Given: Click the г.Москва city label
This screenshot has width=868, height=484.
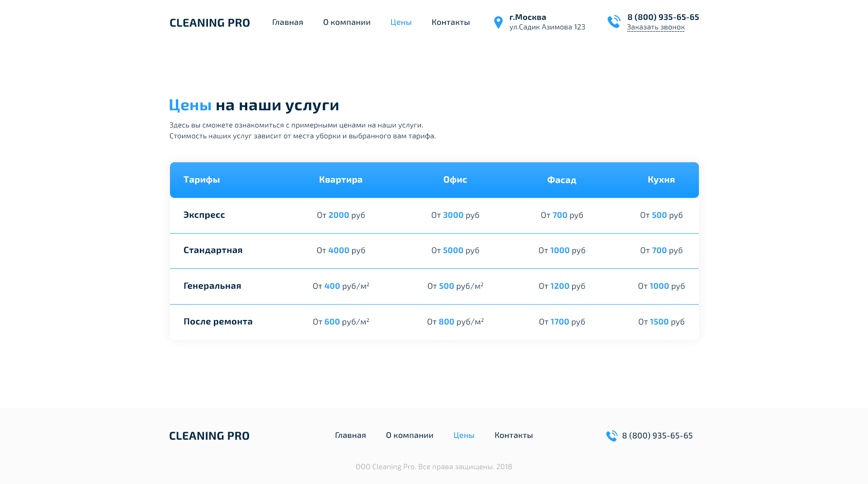Looking at the screenshot, I should tap(528, 17).
